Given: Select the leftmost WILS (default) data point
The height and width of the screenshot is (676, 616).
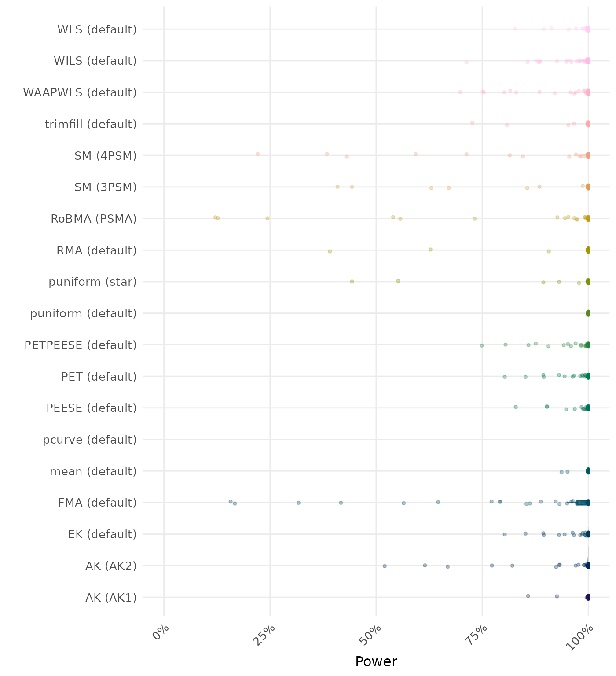Looking at the screenshot, I should 466,62.
